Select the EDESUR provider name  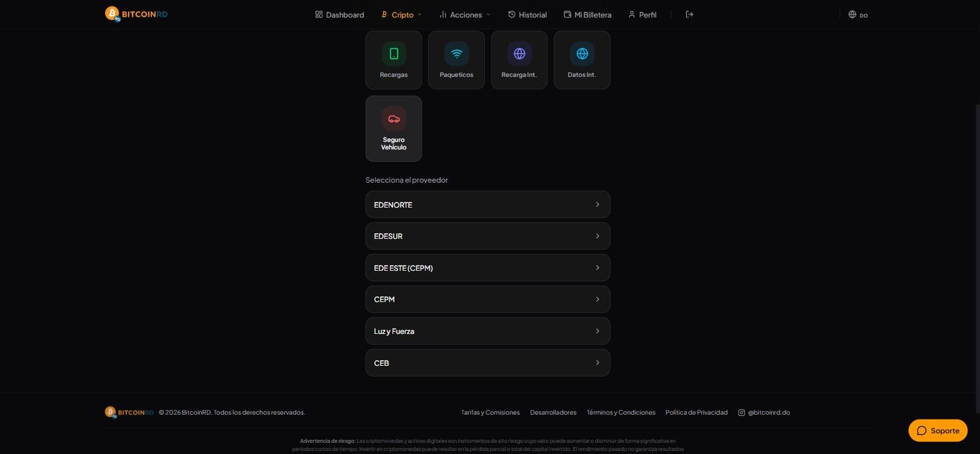388,236
